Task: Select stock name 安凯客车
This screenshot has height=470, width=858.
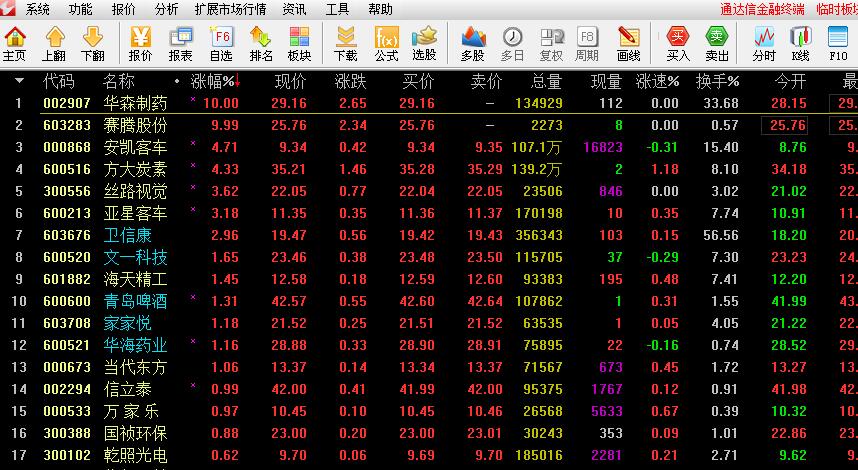Action: click(135, 147)
